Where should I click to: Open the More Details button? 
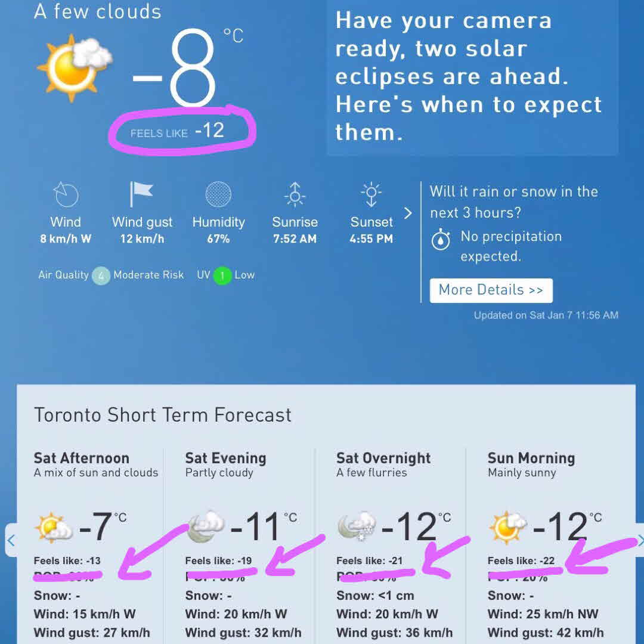click(x=491, y=290)
